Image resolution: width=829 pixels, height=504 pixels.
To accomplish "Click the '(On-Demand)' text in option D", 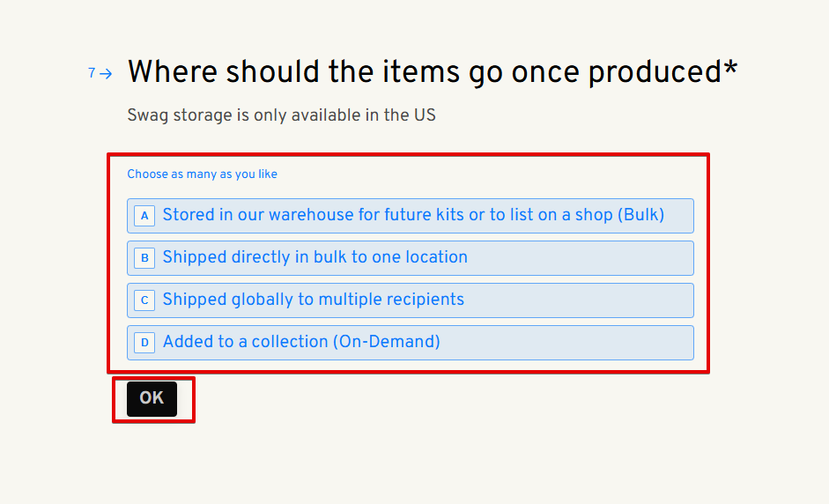I will [x=387, y=342].
